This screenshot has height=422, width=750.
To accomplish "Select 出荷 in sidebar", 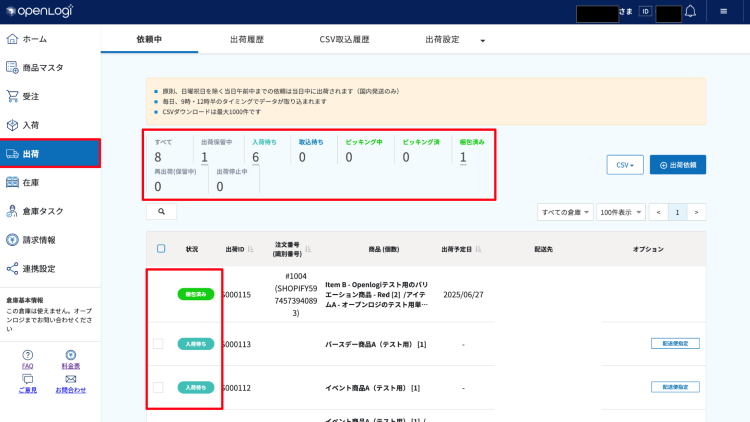I will (x=50, y=154).
